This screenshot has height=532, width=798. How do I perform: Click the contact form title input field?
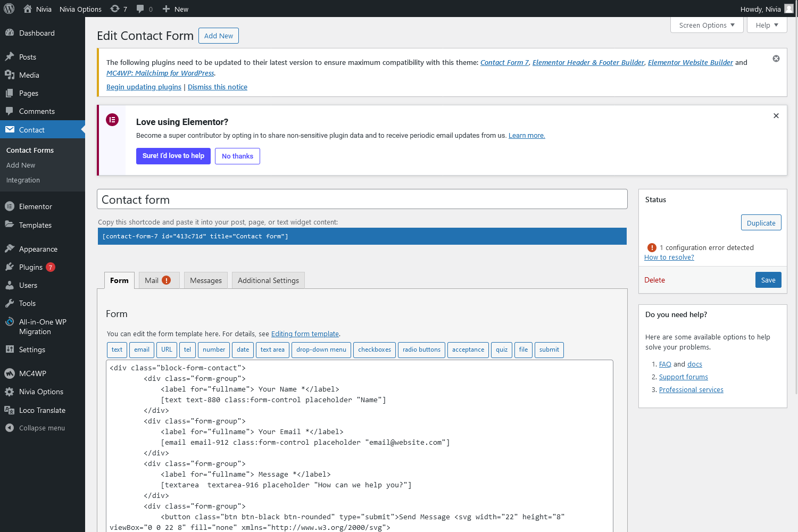pyautogui.click(x=362, y=199)
